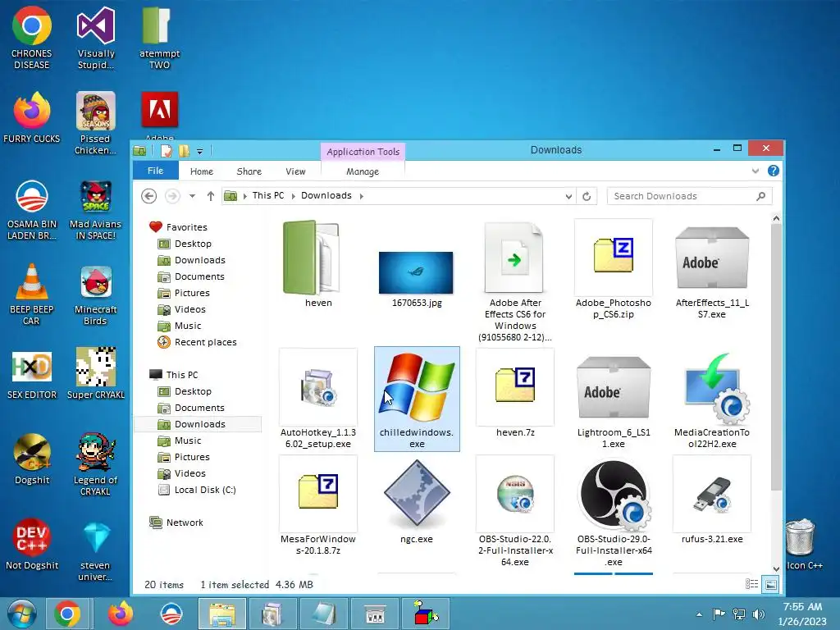This screenshot has height=630, width=840.
Task: Open the Manage ribbon tab
Action: (363, 171)
